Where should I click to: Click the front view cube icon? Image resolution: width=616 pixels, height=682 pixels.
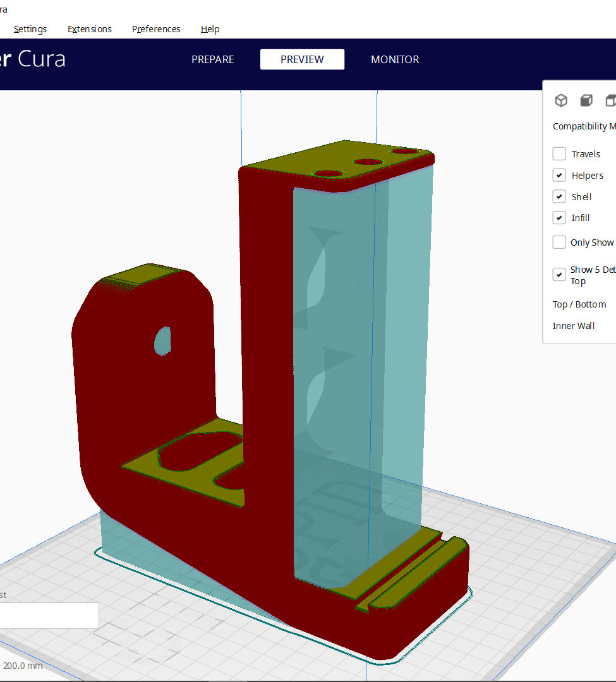tap(586, 100)
